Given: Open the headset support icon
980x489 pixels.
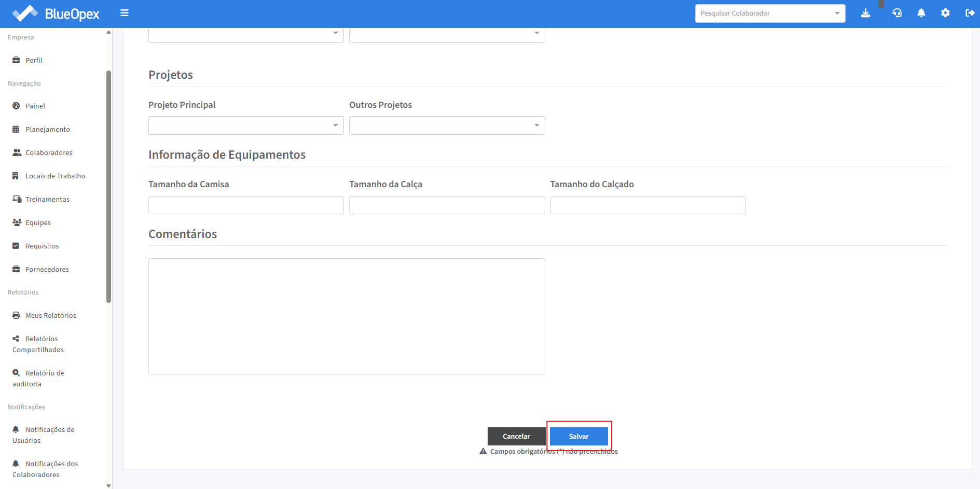Looking at the screenshot, I should click(x=897, y=13).
